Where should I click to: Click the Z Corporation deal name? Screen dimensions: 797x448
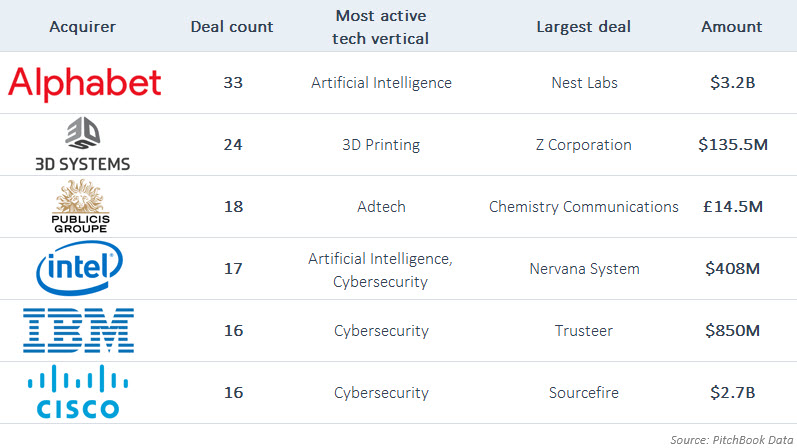click(584, 145)
